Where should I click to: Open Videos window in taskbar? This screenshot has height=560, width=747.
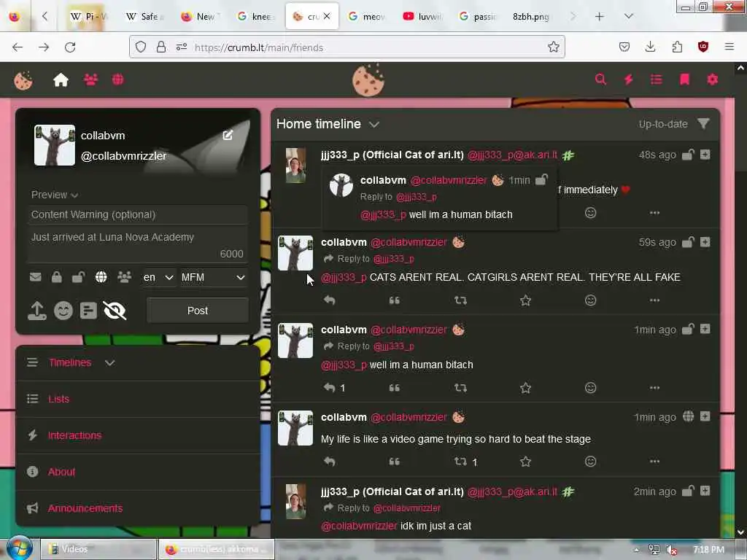(98, 549)
